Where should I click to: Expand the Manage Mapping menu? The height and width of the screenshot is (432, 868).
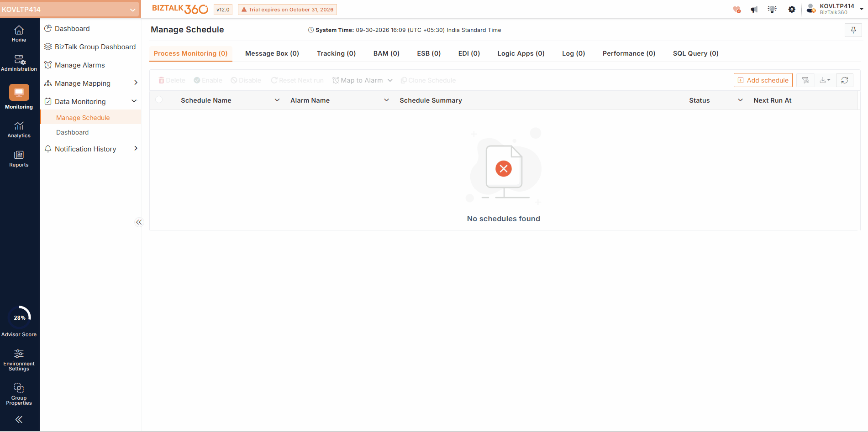tap(91, 83)
